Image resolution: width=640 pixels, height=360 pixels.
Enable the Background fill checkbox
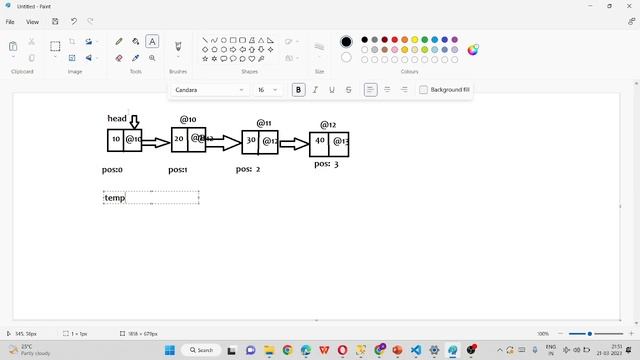(x=423, y=90)
